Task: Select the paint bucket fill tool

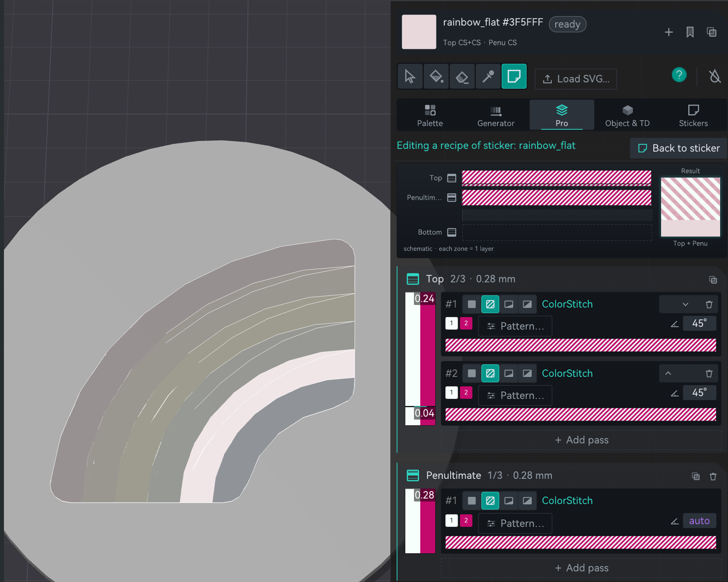Action: pyautogui.click(x=436, y=76)
